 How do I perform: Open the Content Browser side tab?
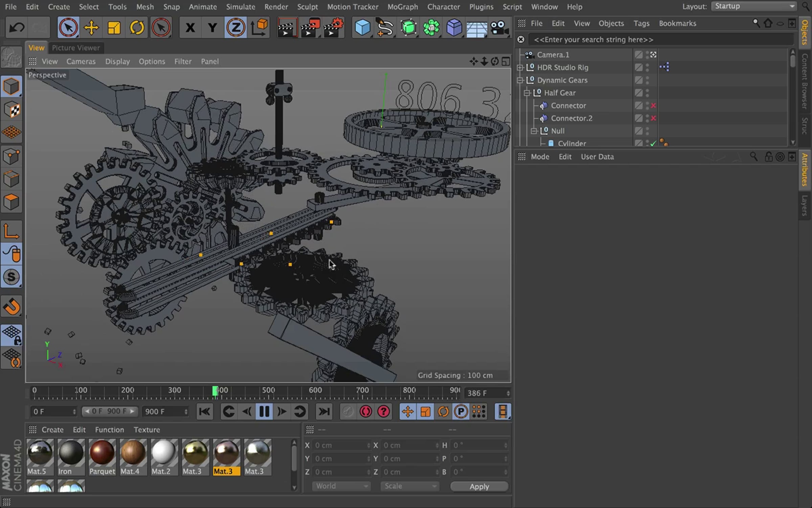(x=805, y=81)
